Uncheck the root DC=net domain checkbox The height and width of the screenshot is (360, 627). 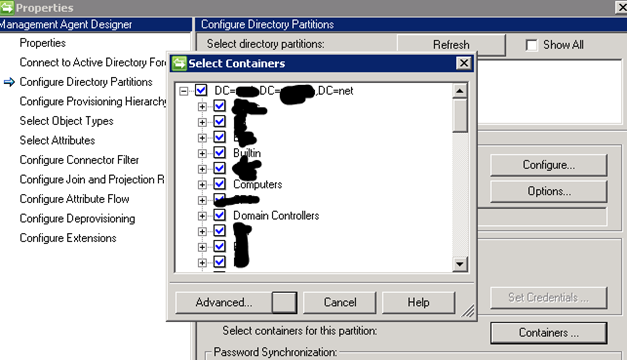pos(201,90)
